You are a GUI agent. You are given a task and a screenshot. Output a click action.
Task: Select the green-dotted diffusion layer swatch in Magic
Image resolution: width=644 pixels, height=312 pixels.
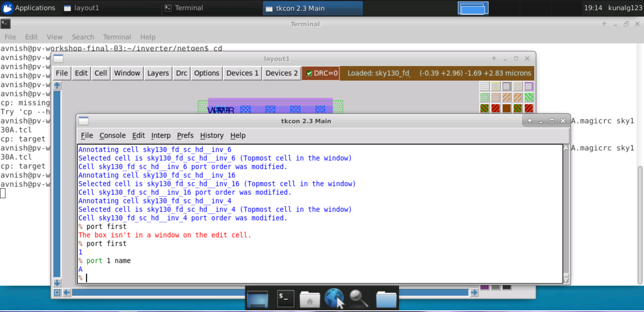click(x=485, y=98)
